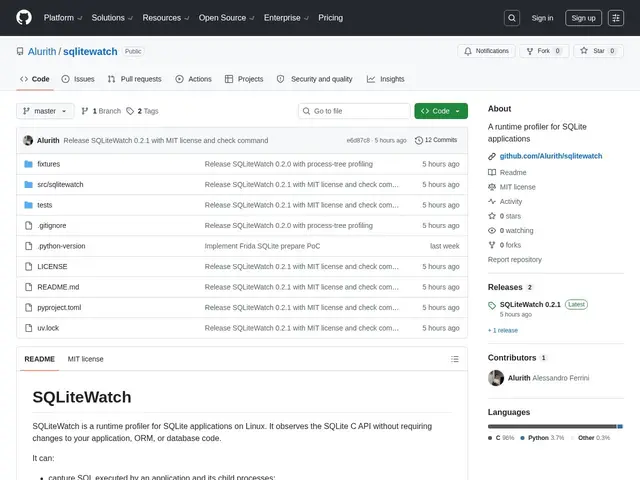Switch to the Projects tab
This screenshot has height=480, width=640.
(244, 79)
